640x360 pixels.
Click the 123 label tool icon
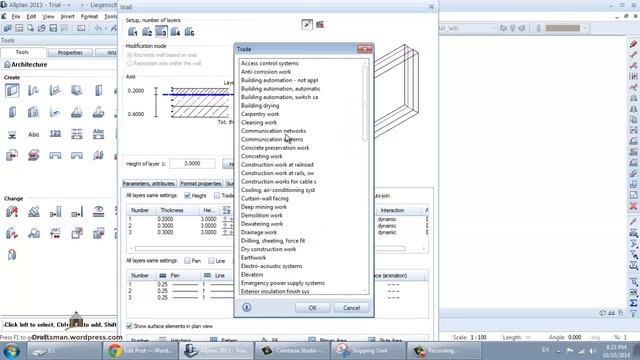point(55,133)
